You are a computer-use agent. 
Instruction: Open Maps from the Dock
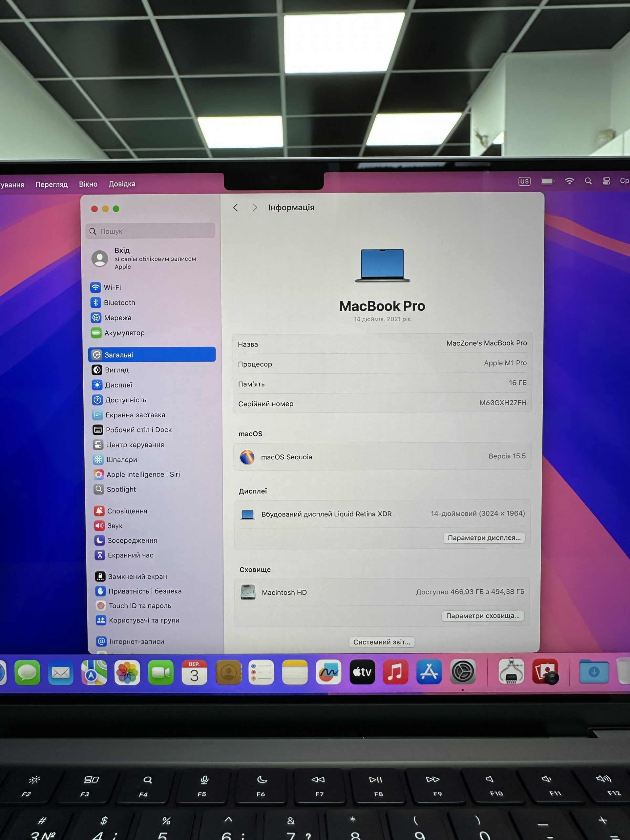click(x=94, y=673)
